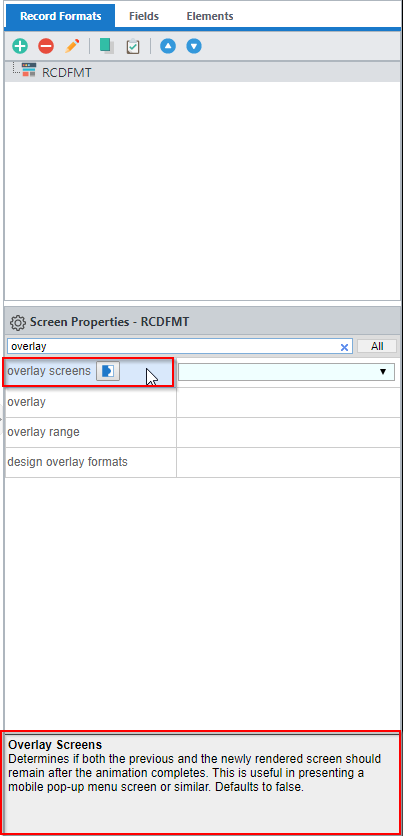Click the All properties button
This screenshot has width=403, height=836.
377,346
